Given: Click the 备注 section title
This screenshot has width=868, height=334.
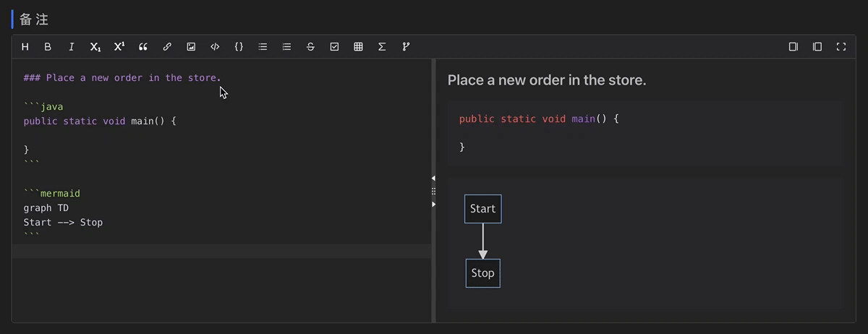Looking at the screenshot, I should tap(34, 19).
